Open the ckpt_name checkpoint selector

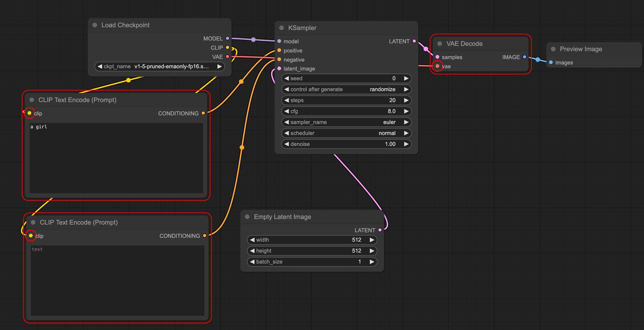point(159,66)
